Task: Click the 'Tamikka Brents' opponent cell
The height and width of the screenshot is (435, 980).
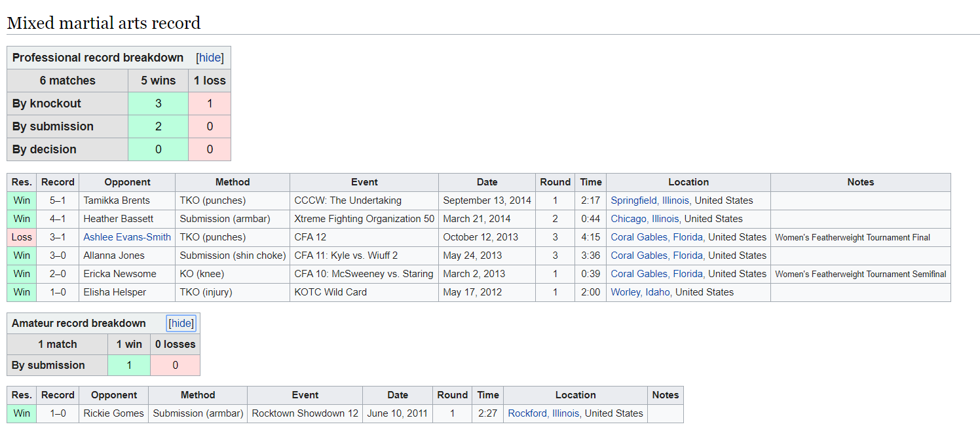Action: [x=127, y=200]
